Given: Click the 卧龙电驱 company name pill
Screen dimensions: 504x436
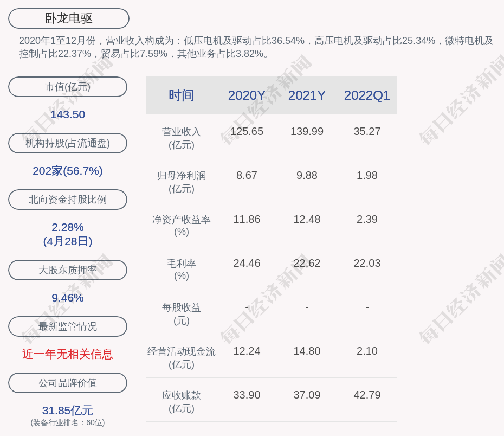Looking at the screenshot, I should pyautogui.click(x=69, y=18).
